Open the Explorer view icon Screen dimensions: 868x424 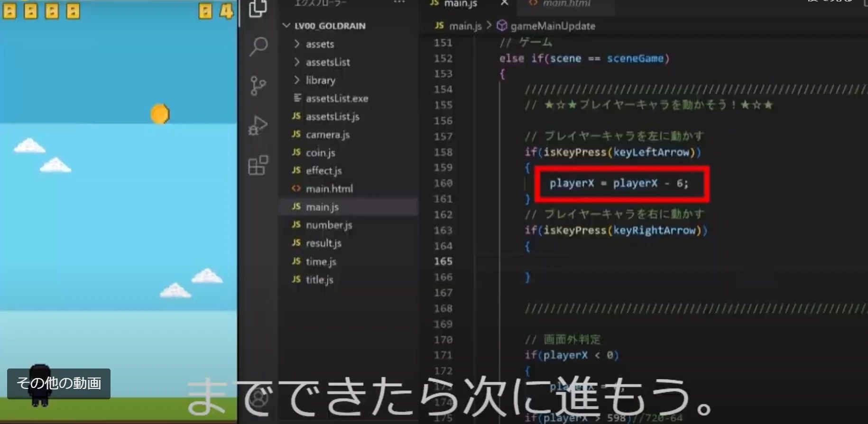point(258,9)
